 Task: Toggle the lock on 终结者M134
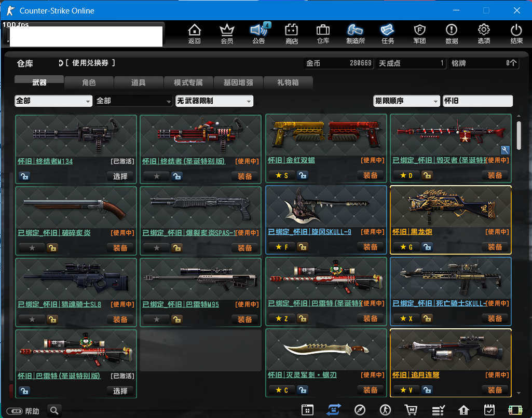click(24, 176)
